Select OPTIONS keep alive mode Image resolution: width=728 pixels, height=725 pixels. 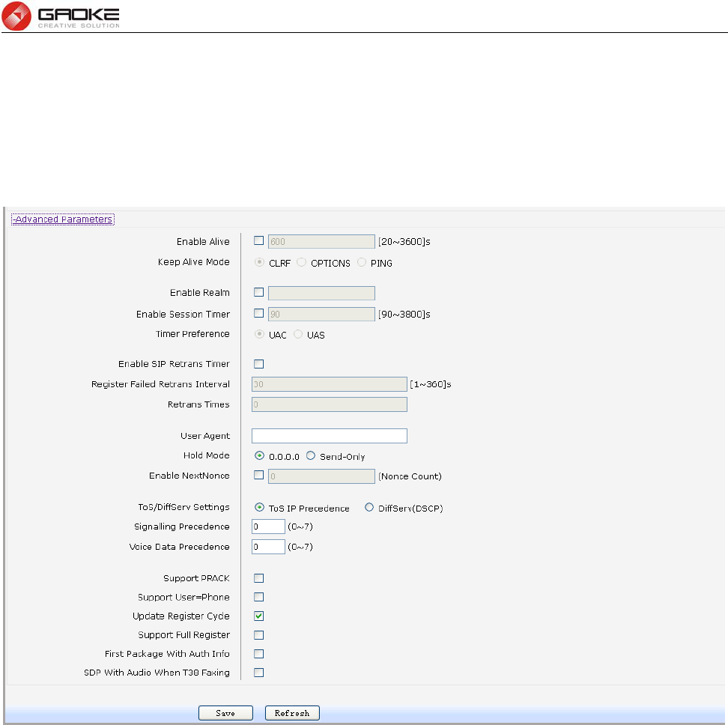coord(301,262)
